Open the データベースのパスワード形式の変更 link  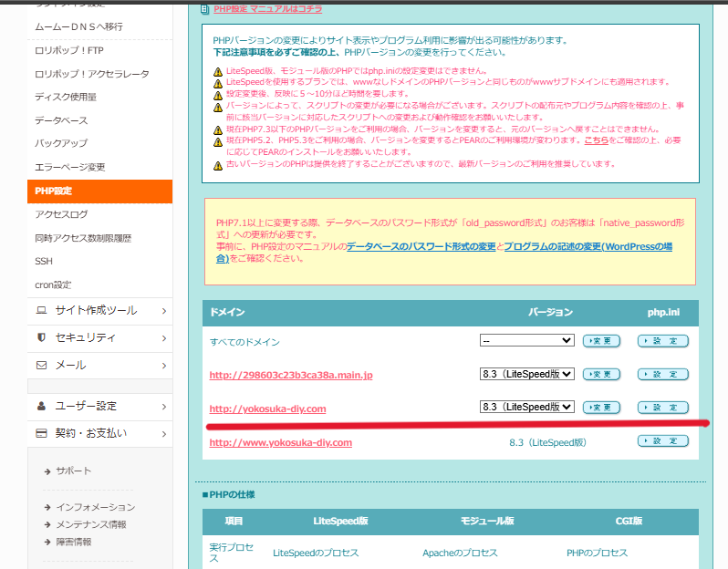point(421,247)
